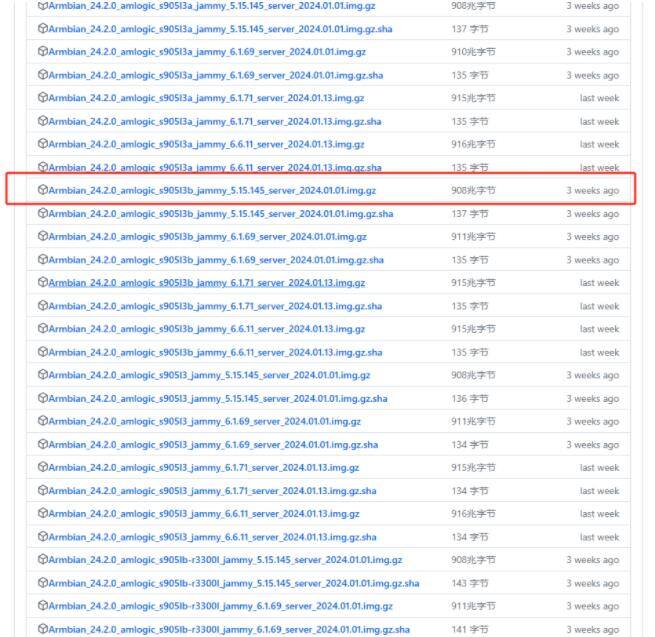This screenshot has width=655, height=637.
Task: Click package icon beside s905lb-r3300l 6.1.69 img.gz.sha
Action: pos(42,629)
